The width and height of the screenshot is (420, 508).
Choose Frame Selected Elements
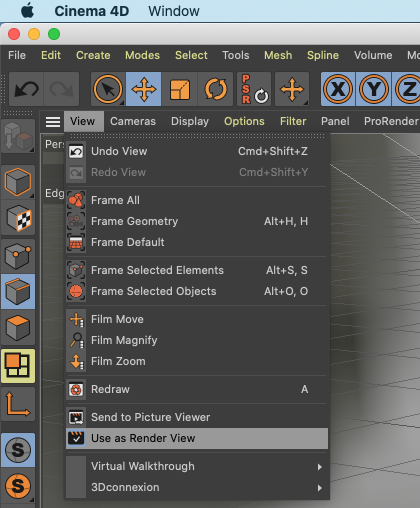coord(197,270)
